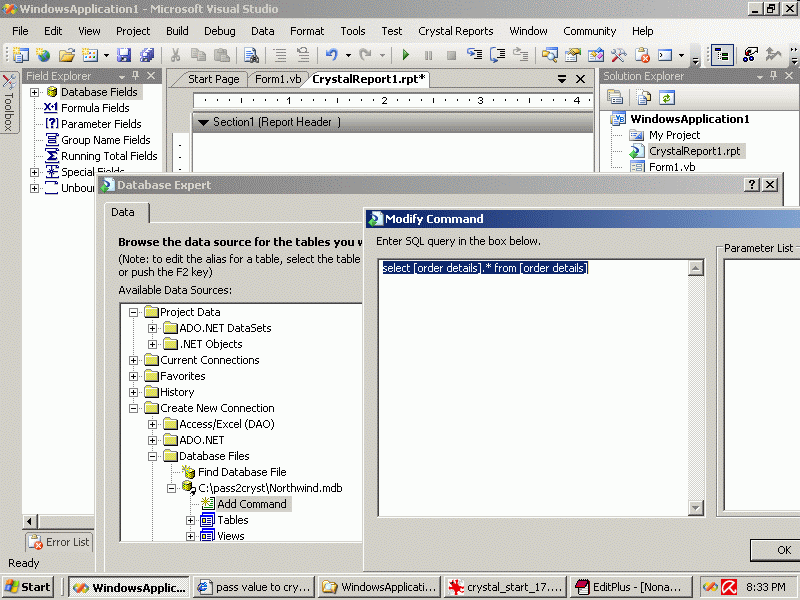Screen dimensions: 800x600
Task: Switch to the Start Page tab
Action: coord(214,79)
